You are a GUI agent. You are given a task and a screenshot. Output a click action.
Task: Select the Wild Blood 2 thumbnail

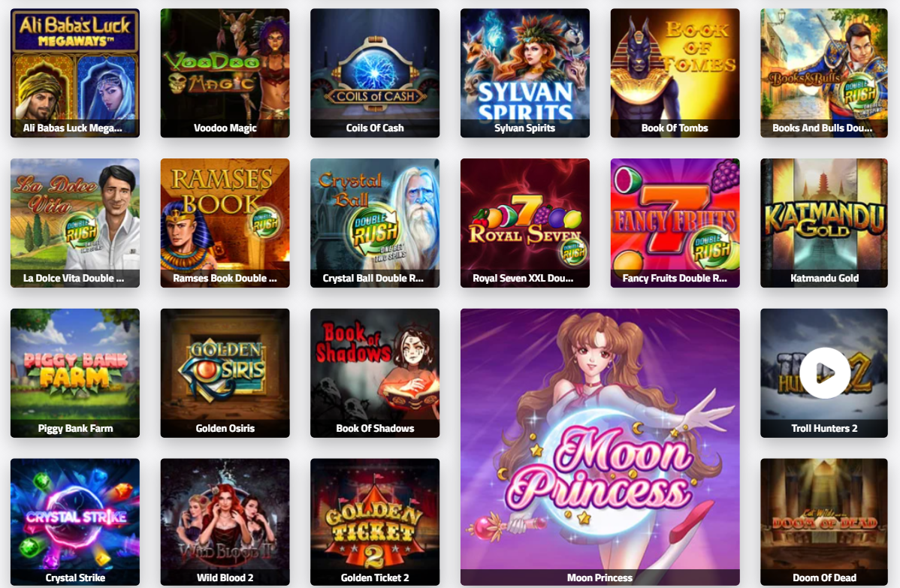[225, 522]
